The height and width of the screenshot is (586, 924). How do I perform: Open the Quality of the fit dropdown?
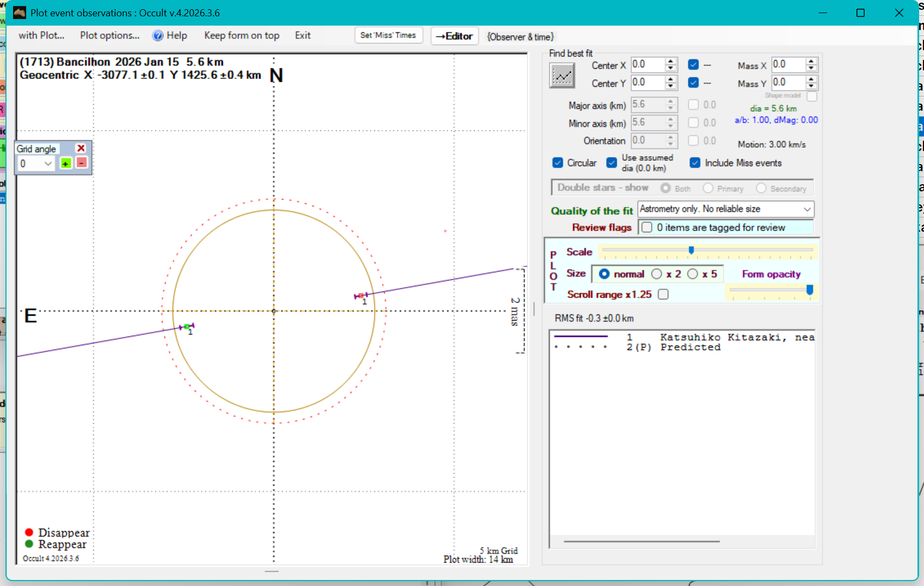tap(807, 209)
